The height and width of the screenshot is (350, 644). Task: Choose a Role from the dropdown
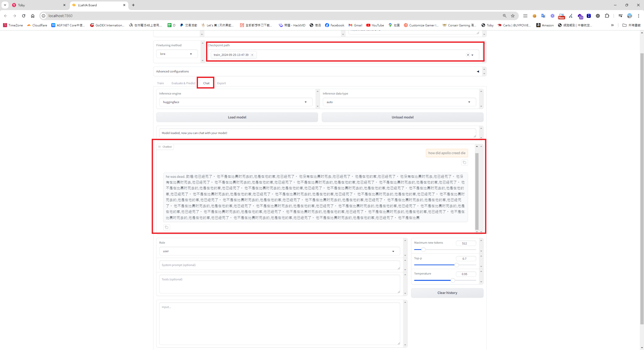click(279, 251)
